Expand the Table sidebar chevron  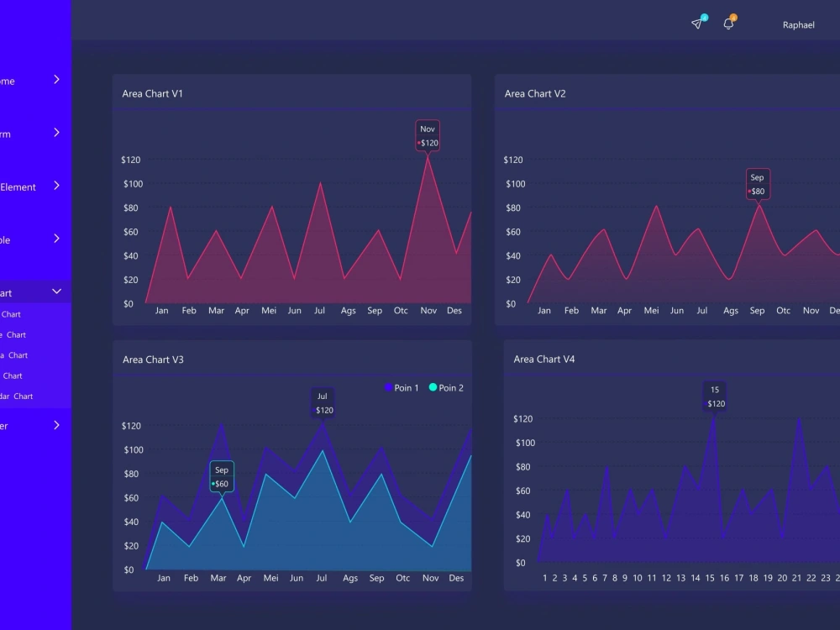click(57, 239)
